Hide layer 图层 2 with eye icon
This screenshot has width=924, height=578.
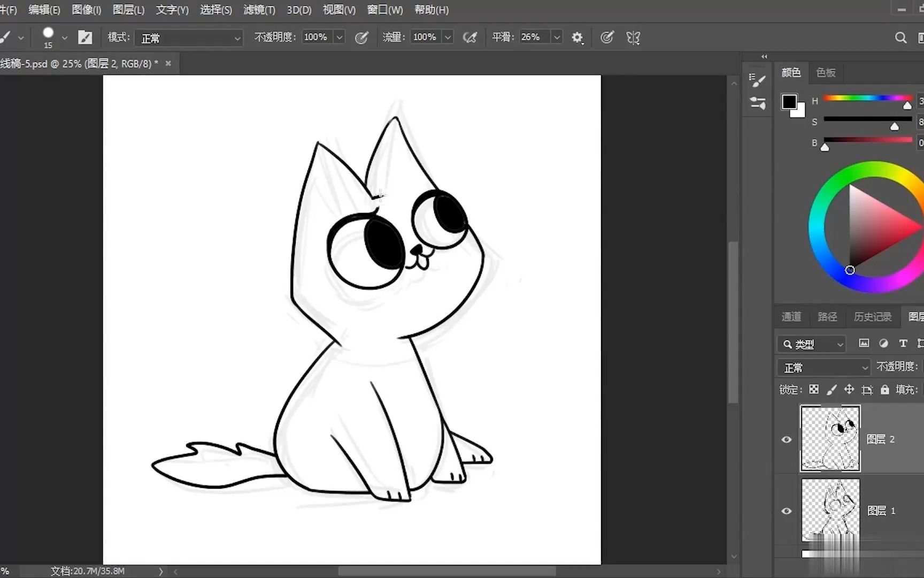(x=787, y=439)
